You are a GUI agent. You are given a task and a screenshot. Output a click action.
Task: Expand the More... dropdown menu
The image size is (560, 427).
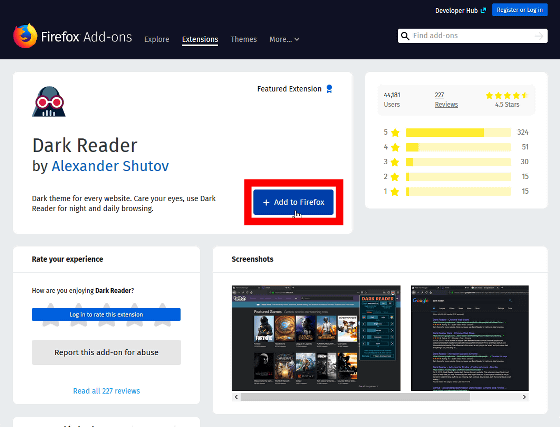(x=284, y=39)
